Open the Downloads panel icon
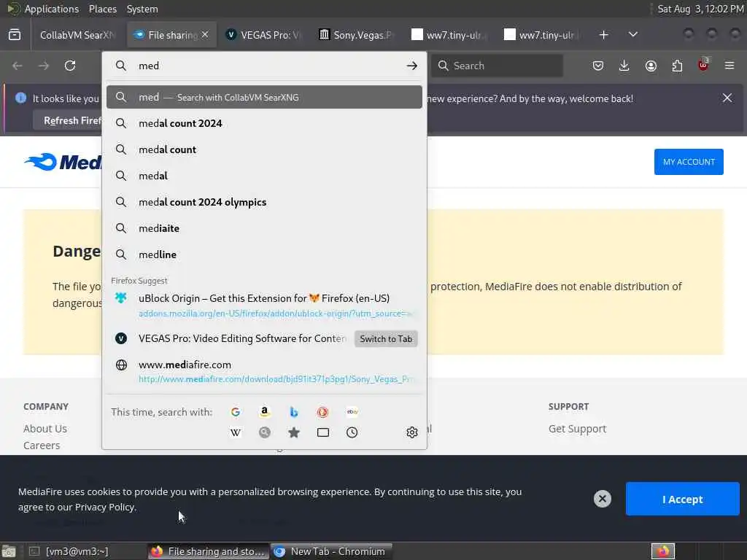The width and height of the screenshot is (747, 560). click(624, 66)
